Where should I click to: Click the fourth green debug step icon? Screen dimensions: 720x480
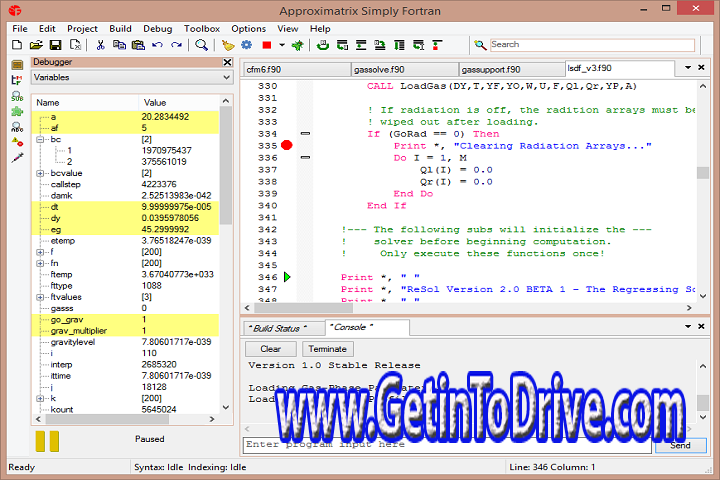click(380, 45)
